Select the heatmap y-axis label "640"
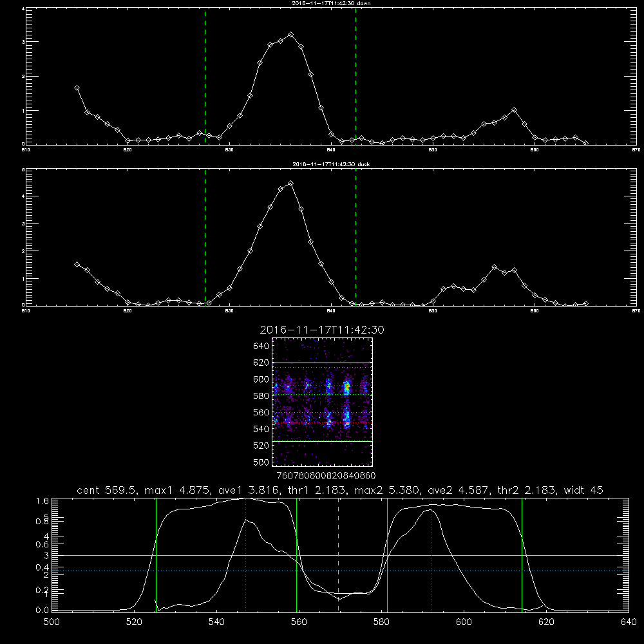Screen dimensions: 644x644 coord(261,346)
